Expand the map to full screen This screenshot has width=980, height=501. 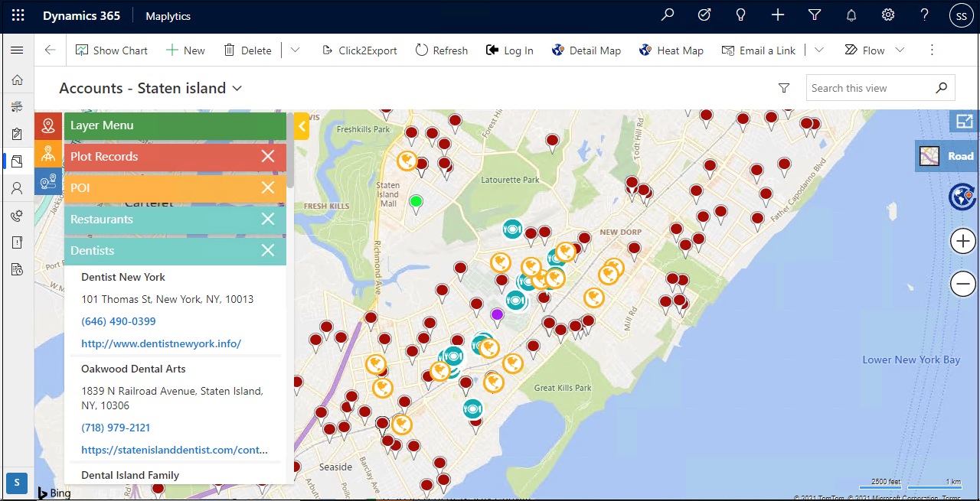click(964, 121)
